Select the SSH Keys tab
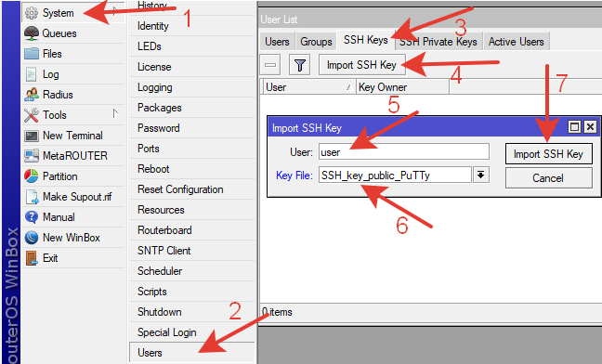602x364 pixels. [x=365, y=40]
